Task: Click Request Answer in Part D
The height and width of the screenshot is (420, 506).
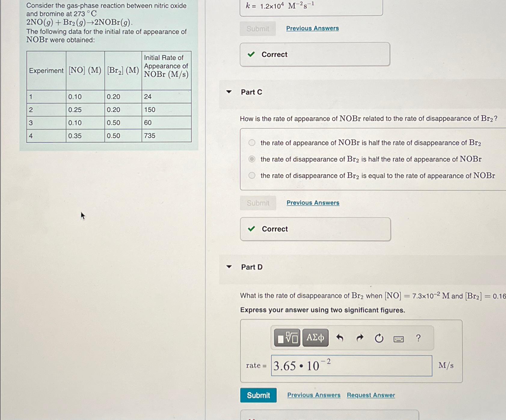Action: coord(370,395)
